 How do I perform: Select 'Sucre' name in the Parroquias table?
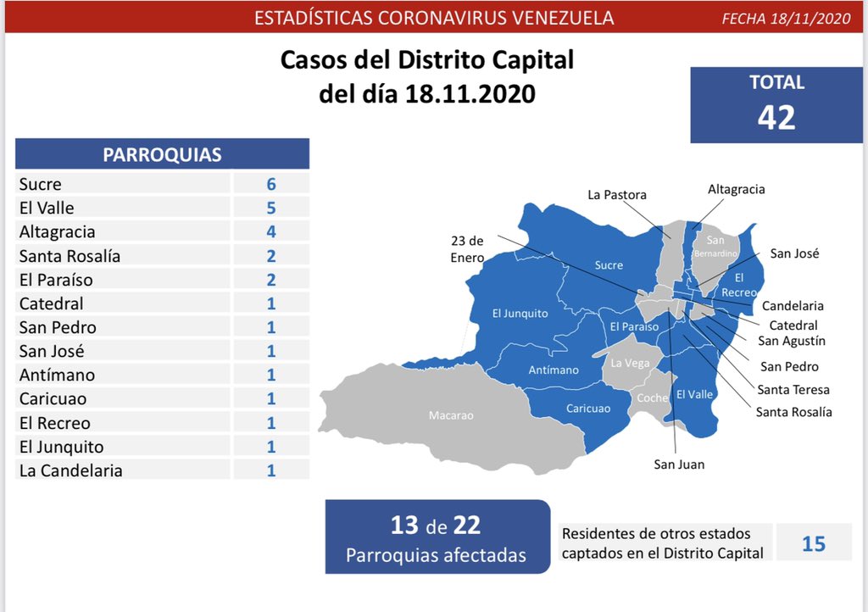tap(41, 184)
